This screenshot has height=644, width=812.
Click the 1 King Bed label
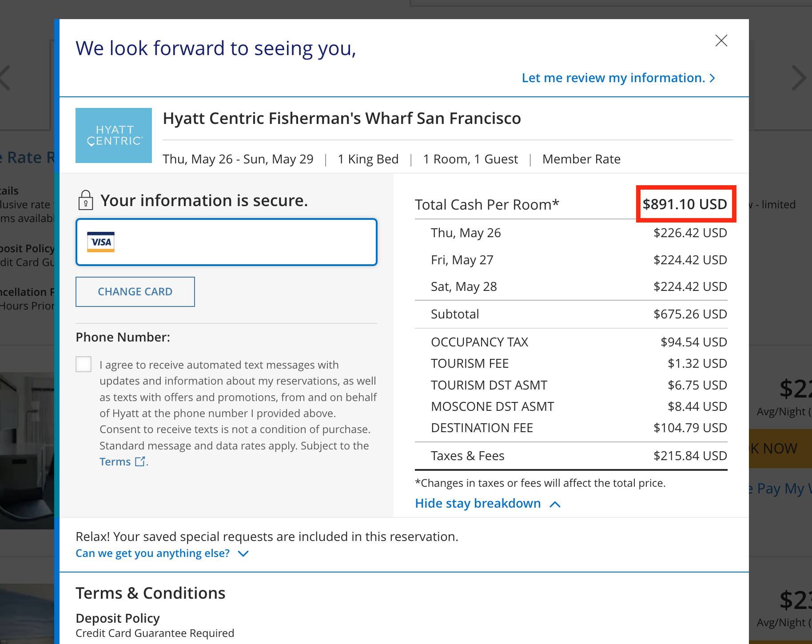(368, 159)
